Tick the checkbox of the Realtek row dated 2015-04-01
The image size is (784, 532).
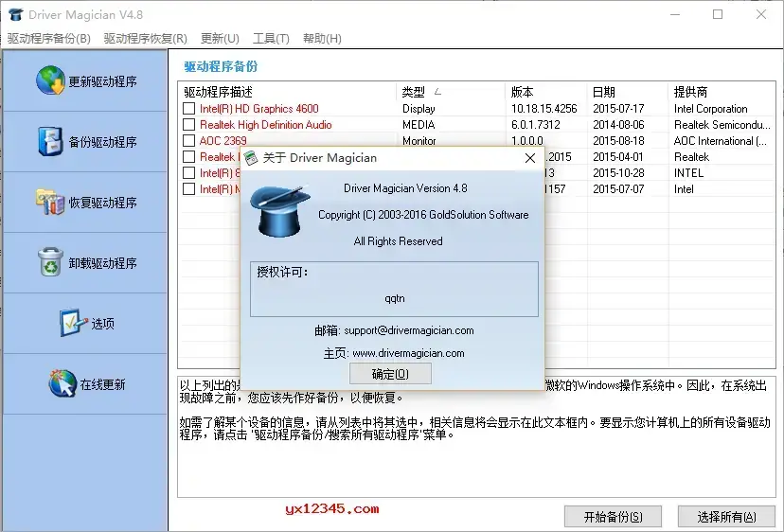[189, 156]
